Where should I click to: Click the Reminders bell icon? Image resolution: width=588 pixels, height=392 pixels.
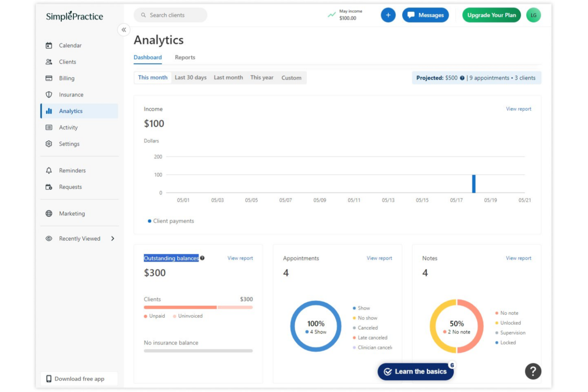pyautogui.click(x=49, y=170)
